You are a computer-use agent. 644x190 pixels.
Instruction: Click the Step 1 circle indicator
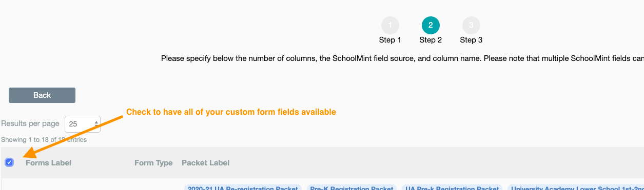point(390,25)
